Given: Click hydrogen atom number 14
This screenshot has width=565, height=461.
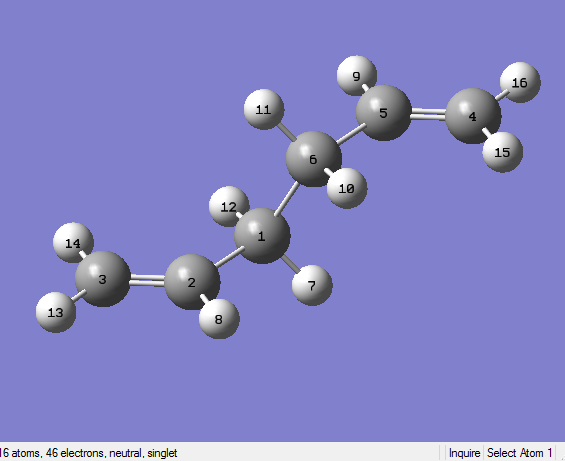Looking at the screenshot, I should pyautogui.click(x=73, y=243).
